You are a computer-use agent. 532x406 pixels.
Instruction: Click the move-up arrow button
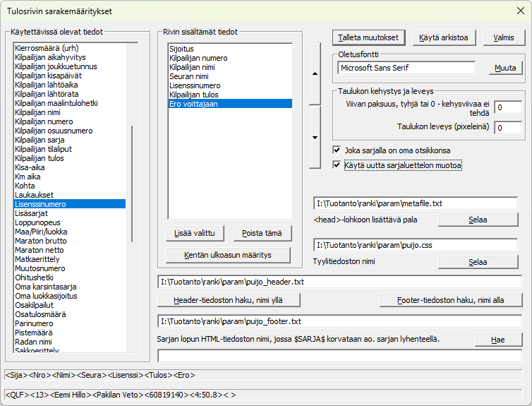point(315,73)
